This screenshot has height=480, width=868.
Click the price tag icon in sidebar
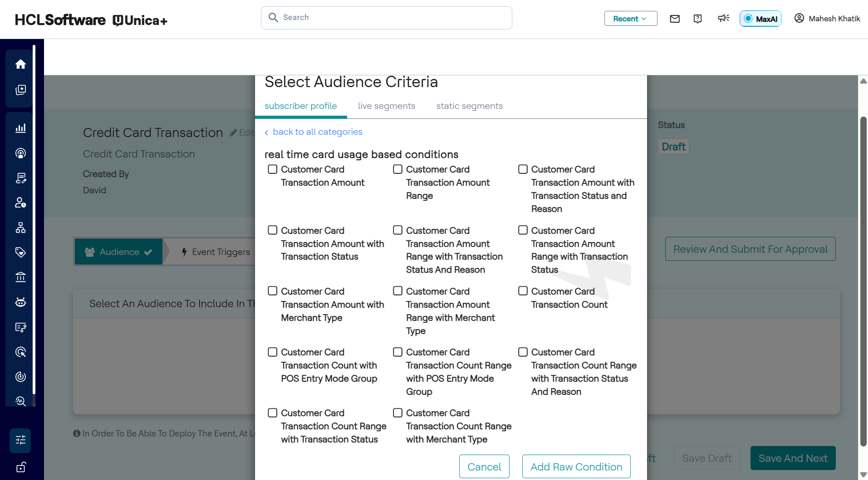[20, 252]
